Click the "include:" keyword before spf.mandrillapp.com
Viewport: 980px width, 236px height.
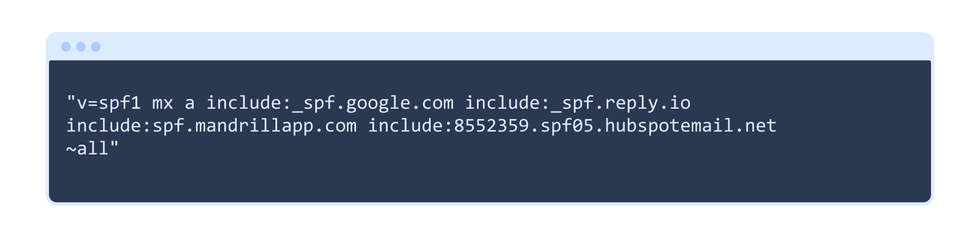109,126
